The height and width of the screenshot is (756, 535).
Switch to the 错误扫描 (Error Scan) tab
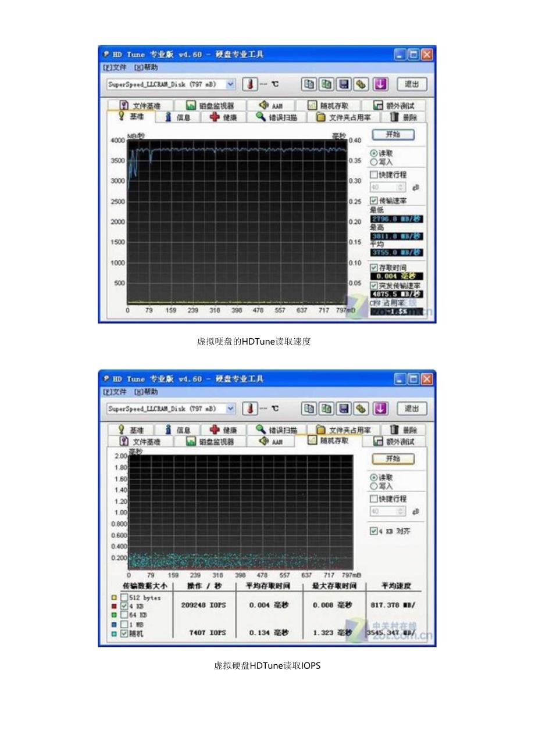(x=277, y=117)
